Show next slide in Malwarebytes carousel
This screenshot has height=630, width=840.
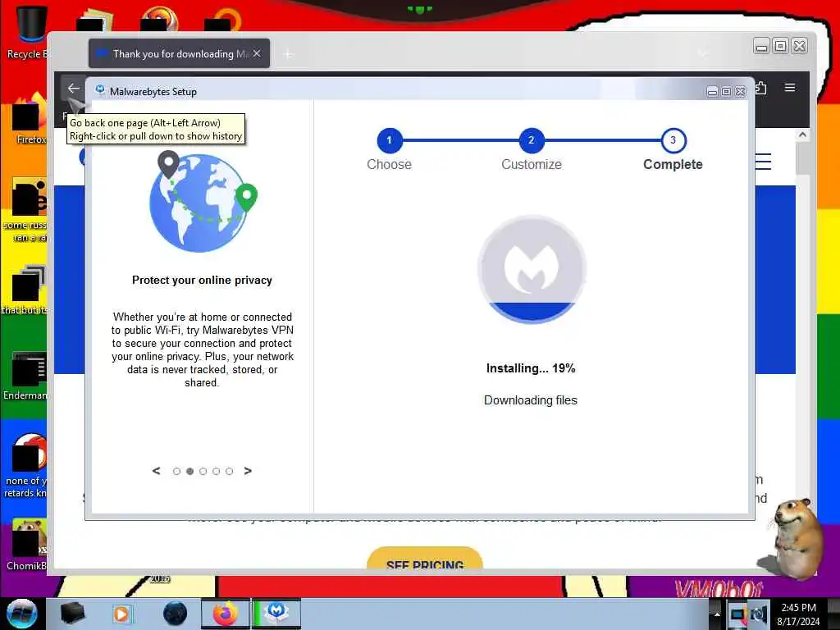[248, 471]
